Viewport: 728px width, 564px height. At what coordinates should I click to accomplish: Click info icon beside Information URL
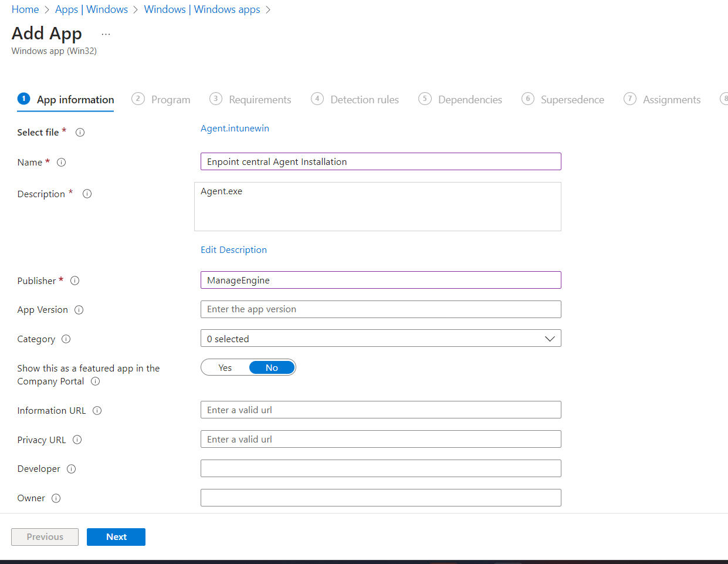coord(97,411)
